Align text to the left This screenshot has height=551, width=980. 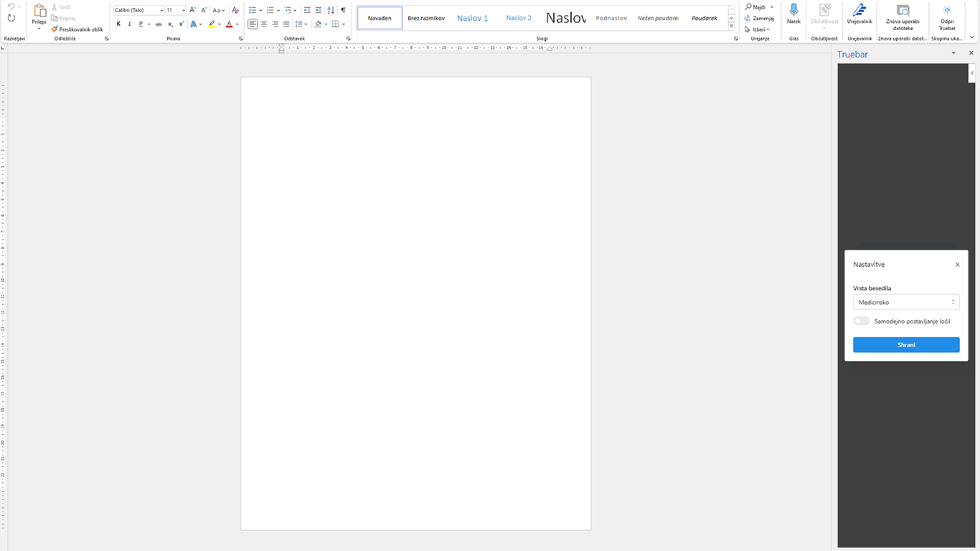[253, 24]
